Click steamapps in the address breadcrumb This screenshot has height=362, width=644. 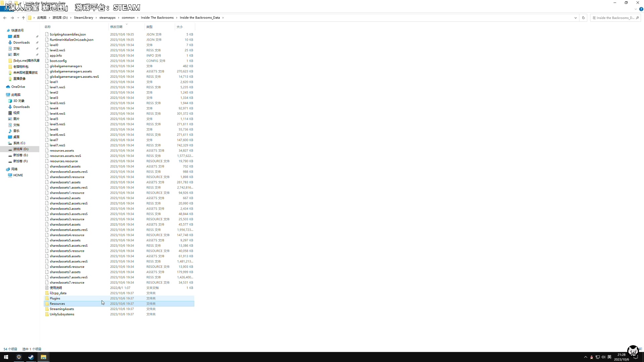click(x=107, y=18)
